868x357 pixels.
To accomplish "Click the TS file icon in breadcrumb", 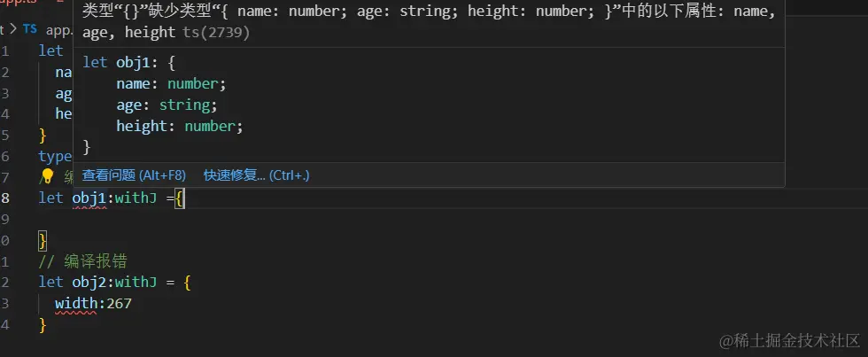I will tap(30, 28).
